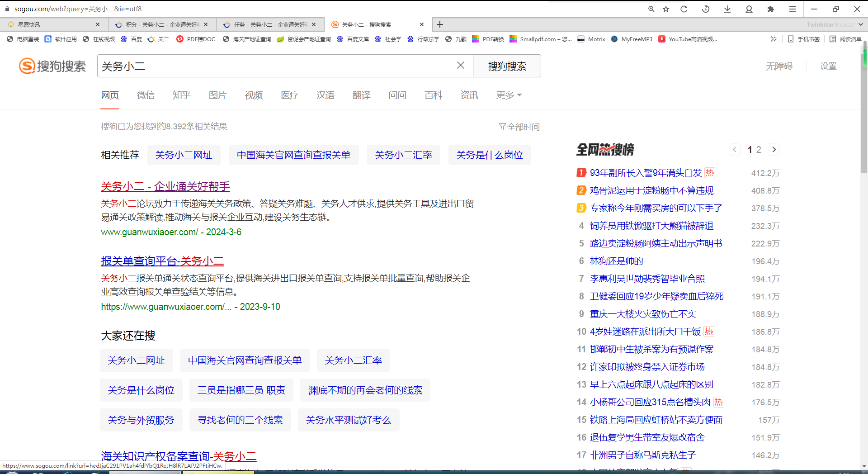Open the MyFreeMP3 bookmark
Screen dimensions: 868x474
(632, 39)
